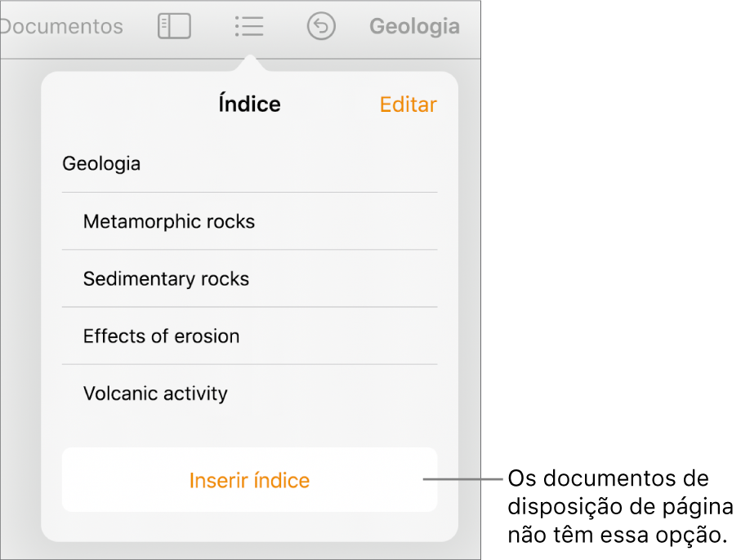Open the Metamorphic rocks entry
The image size is (741, 560).
(x=249, y=221)
